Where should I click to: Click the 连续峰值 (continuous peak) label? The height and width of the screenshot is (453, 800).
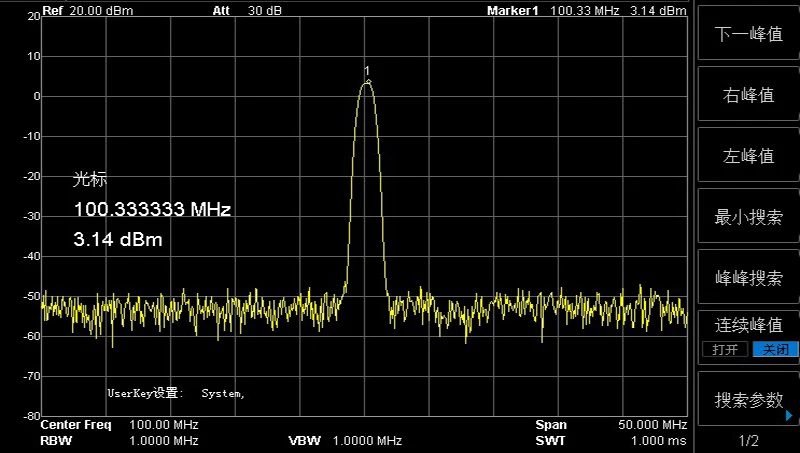tap(748, 325)
